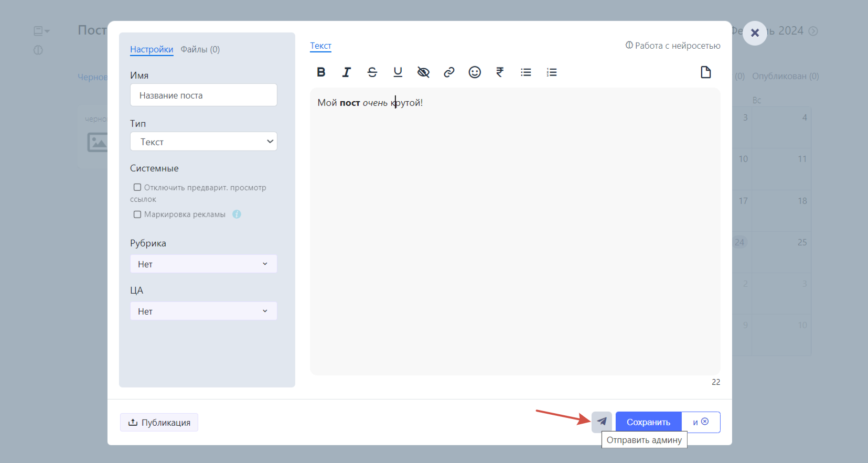Enable Отключить предварит. просмотр ссылок checkbox
Viewport: 868px width, 463px height.
137,187
